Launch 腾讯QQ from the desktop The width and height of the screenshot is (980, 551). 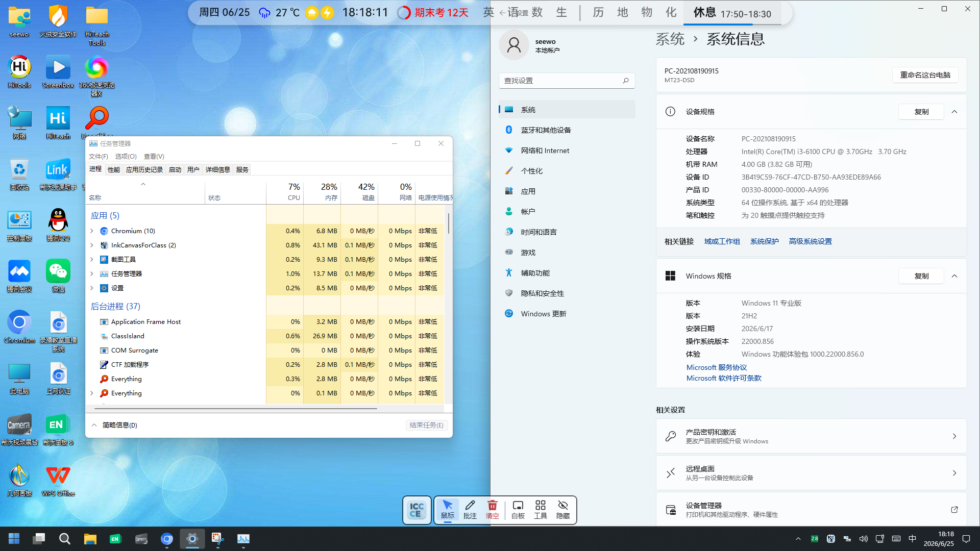tap(58, 225)
